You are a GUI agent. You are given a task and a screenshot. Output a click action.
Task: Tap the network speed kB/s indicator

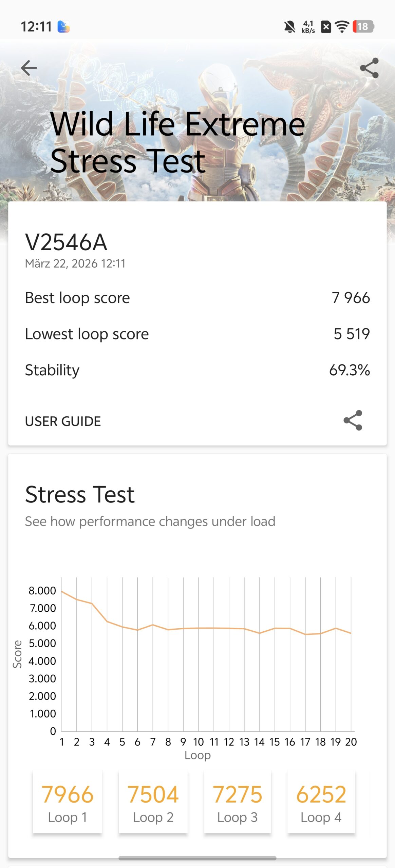pos(308,26)
